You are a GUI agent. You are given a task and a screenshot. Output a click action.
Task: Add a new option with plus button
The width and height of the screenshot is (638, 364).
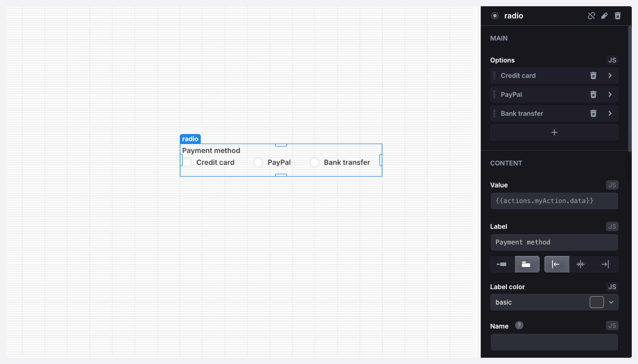(x=554, y=132)
